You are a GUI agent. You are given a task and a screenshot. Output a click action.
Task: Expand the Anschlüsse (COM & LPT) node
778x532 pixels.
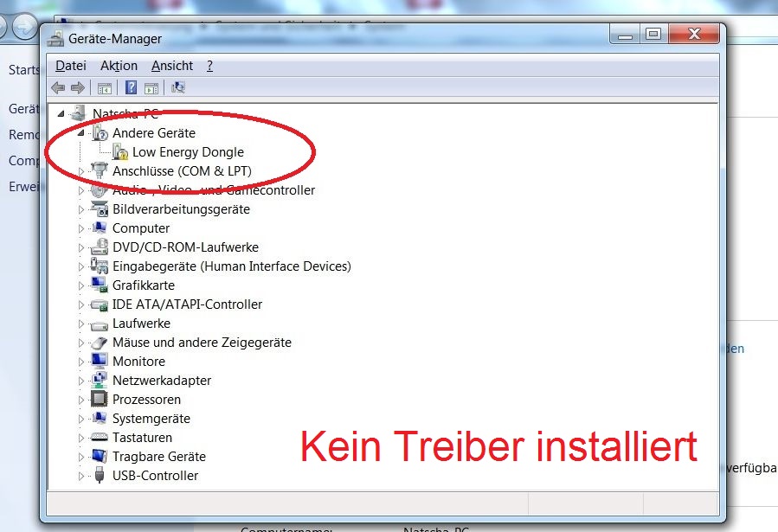[82, 171]
